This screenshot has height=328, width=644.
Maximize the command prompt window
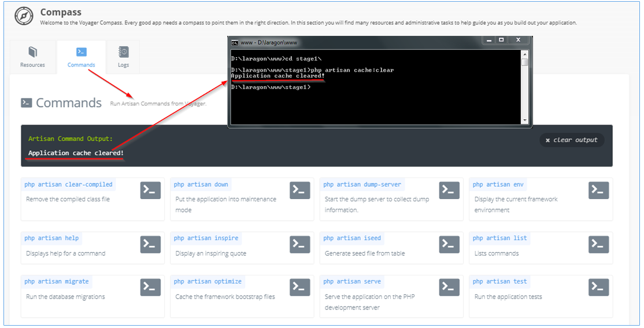click(501, 40)
